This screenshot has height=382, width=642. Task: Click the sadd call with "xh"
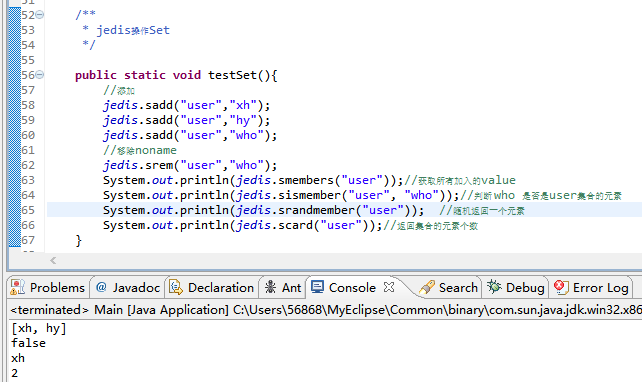(x=186, y=105)
